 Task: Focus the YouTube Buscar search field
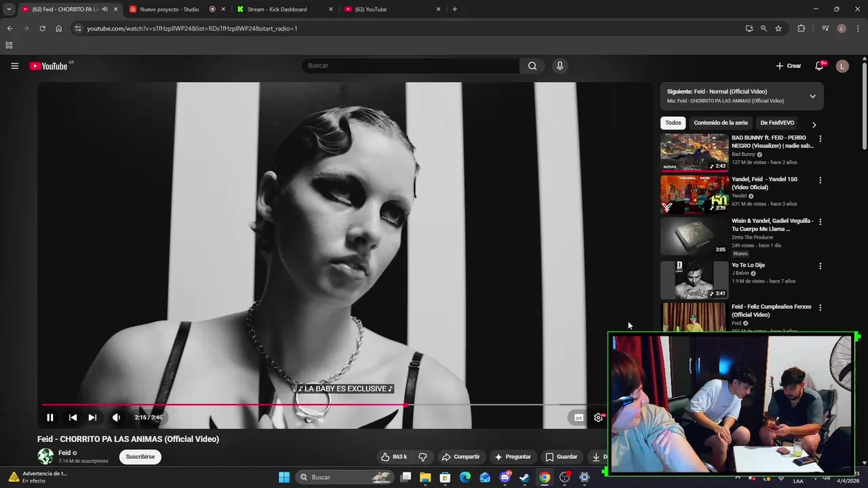coord(410,66)
